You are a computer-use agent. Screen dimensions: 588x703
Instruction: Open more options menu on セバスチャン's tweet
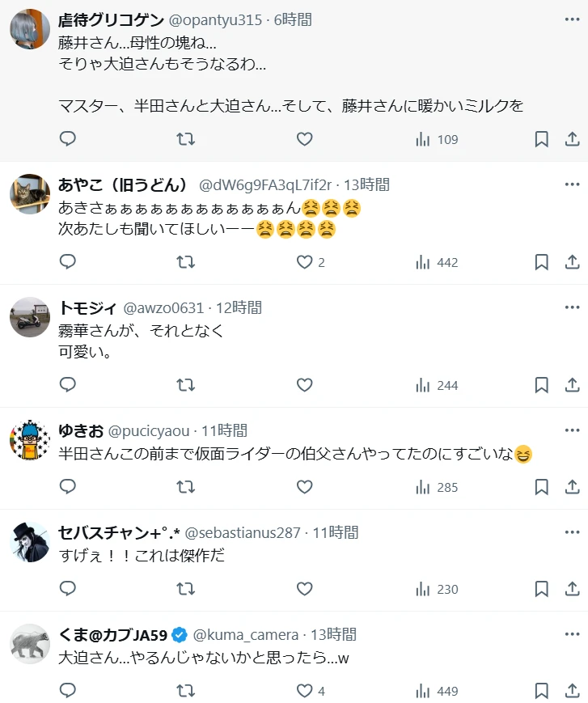tap(572, 532)
